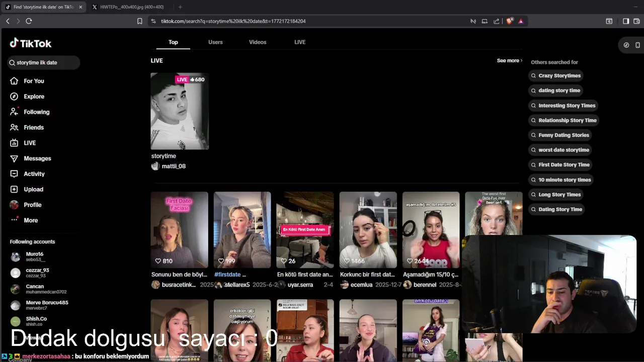Open Profile from the sidebar

point(26,205)
